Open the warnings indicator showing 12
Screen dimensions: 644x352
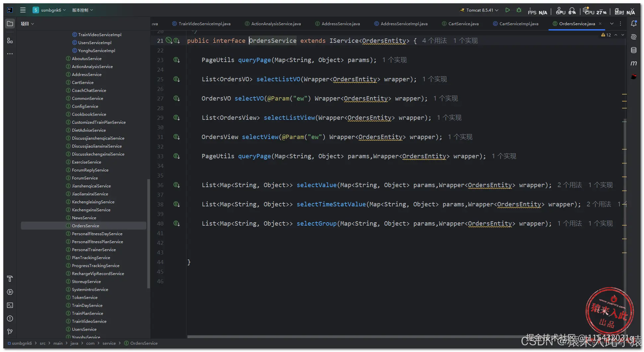tap(606, 35)
